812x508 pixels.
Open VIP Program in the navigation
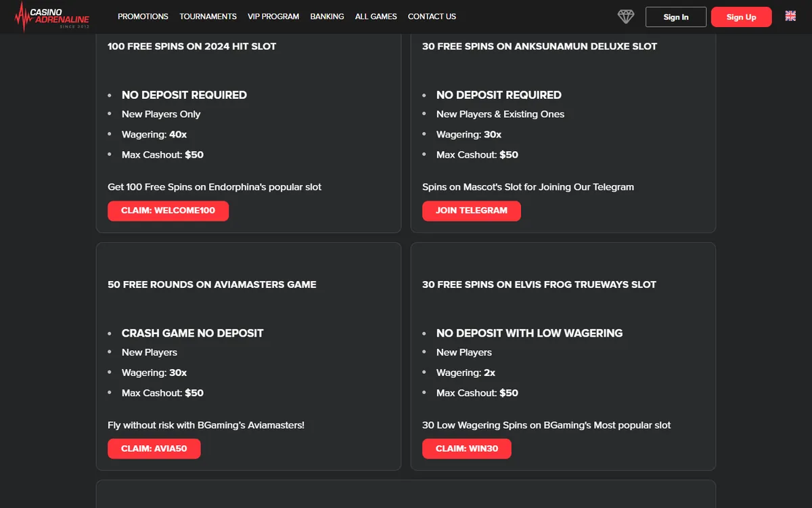(x=273, y=16)
